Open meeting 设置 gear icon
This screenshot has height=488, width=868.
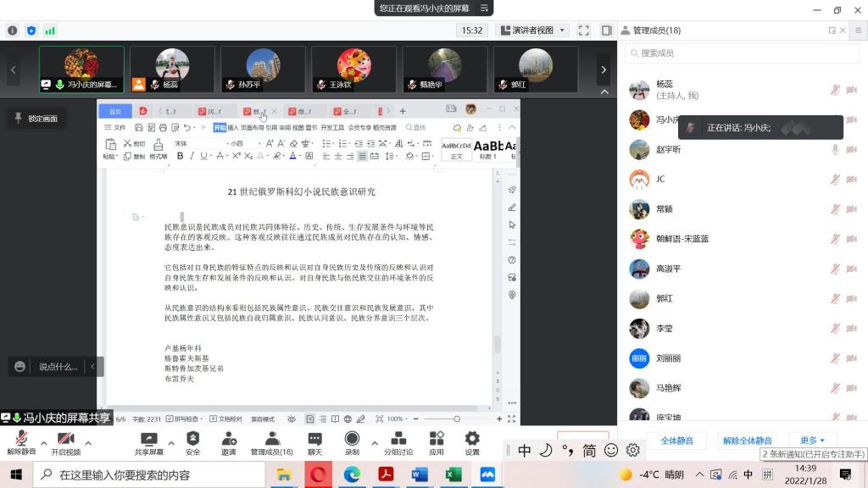[x=472, y=439]
